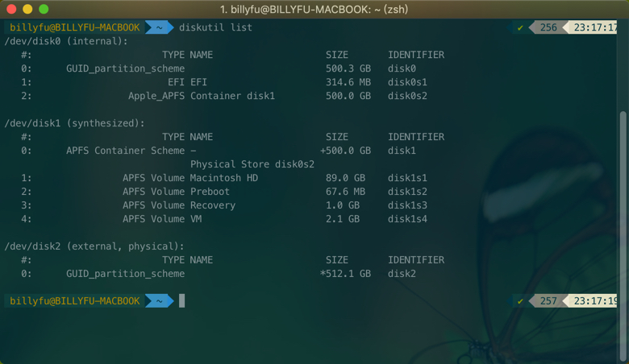Image resolution: width=629 pixels, height=364 pixels.
Task: Click the 'disk2' identifier
Action: point(402,274)
